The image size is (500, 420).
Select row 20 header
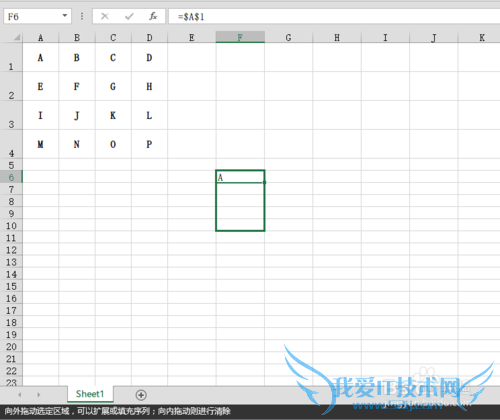click(x=11, y=347)
